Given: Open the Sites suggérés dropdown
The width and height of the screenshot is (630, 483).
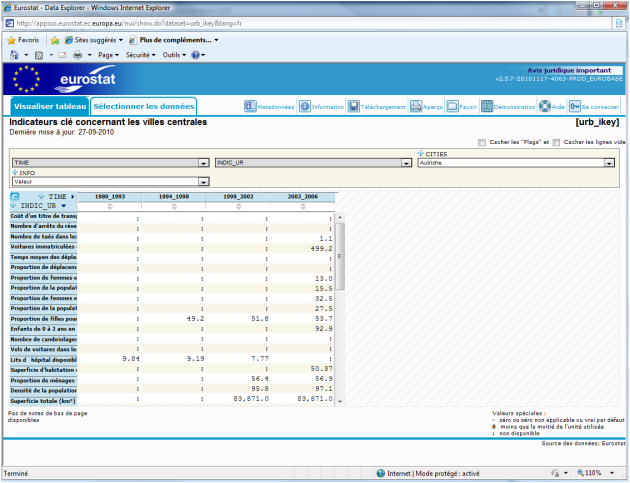Looking at the screenshot, I should point(94,40).
